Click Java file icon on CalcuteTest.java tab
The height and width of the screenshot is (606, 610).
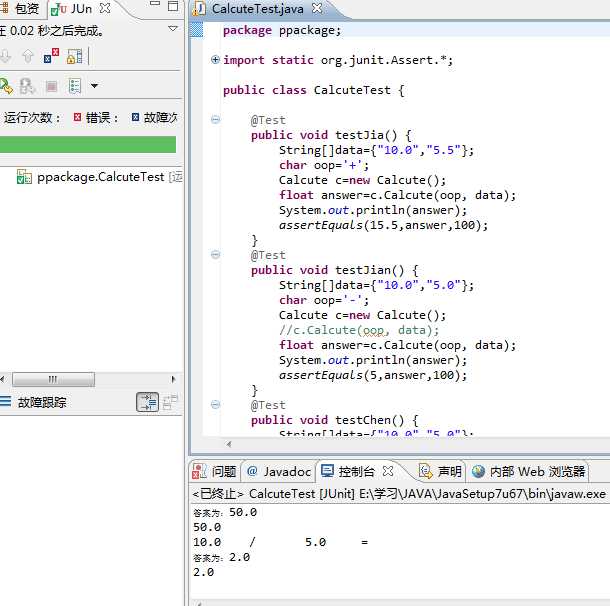point(199,9)
